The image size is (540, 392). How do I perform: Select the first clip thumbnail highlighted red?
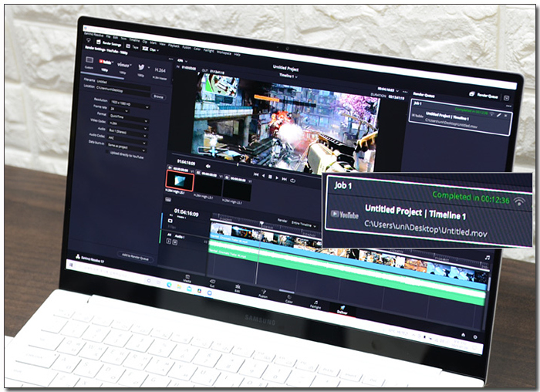coord(180,181)
